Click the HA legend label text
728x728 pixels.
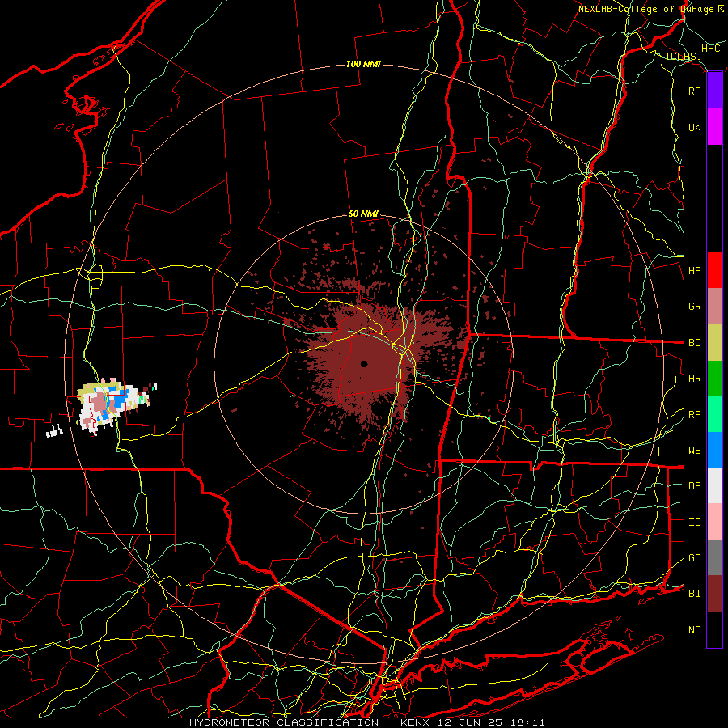695,270
